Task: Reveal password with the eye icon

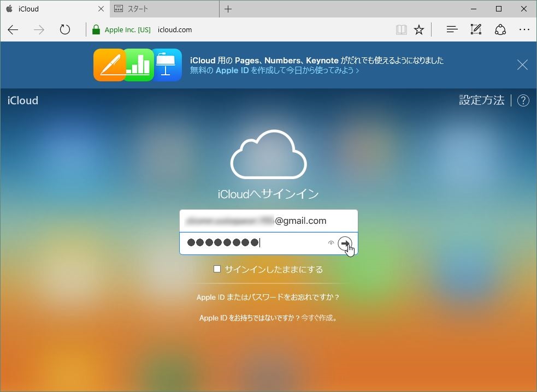Action: (331, 243)
